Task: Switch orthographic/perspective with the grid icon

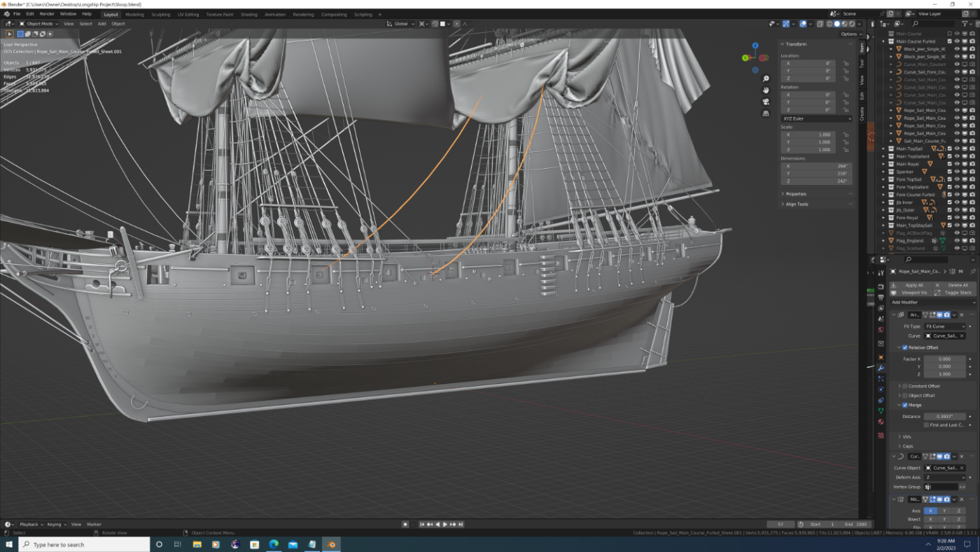Action: tap(766, 113)
